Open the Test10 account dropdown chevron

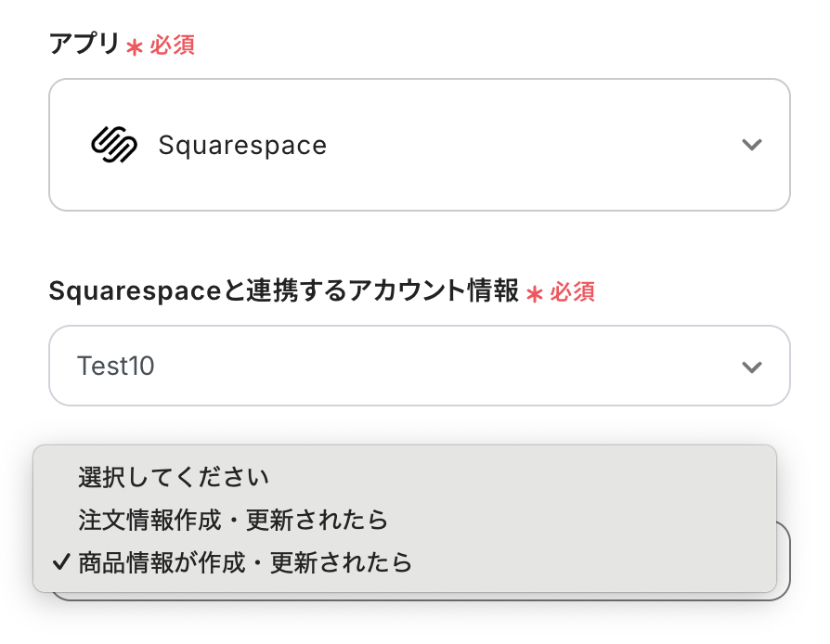(x=752, y=367)
